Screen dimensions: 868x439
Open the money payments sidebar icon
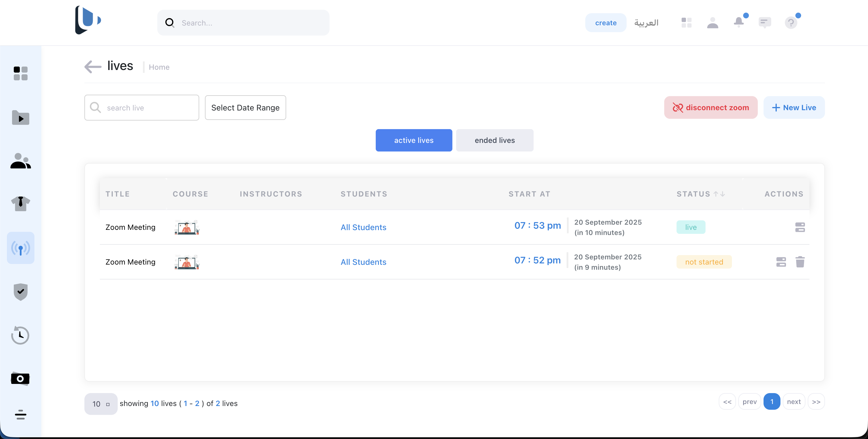pyautogui.click(x=20, y=379)
